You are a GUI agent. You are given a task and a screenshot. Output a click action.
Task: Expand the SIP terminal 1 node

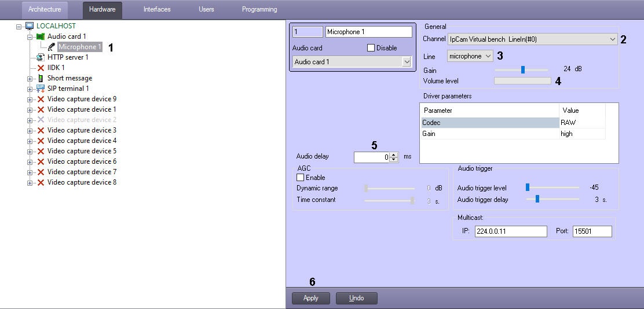click(x=30, y=89)
